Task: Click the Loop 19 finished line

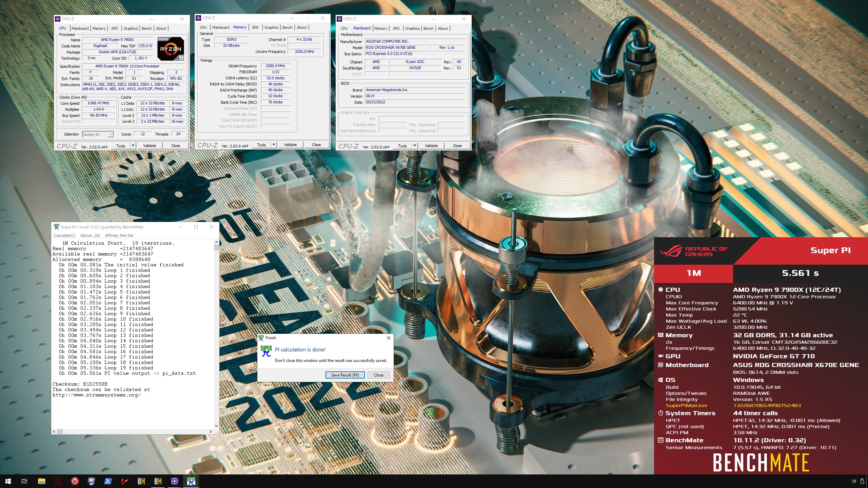Action: tap(106, 368)
